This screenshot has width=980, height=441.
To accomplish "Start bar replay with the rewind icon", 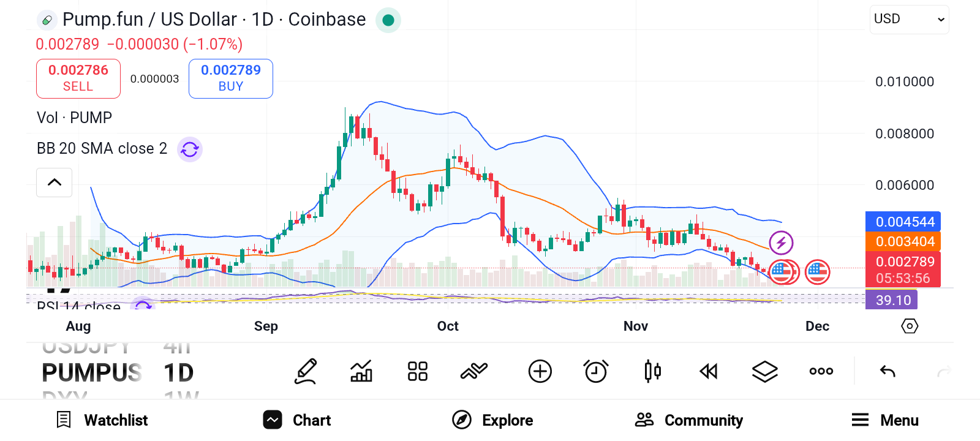I will click(708, 371).
